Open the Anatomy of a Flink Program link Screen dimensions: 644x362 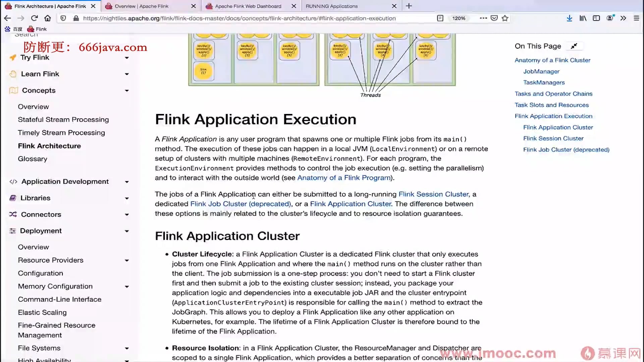click(343, 178)
